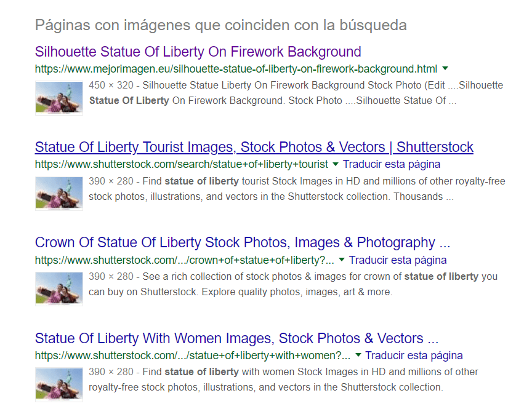532x409 pixels.
Task: Click thumbnail of the Tourist Images result
Action: click(x=58, y=194)
